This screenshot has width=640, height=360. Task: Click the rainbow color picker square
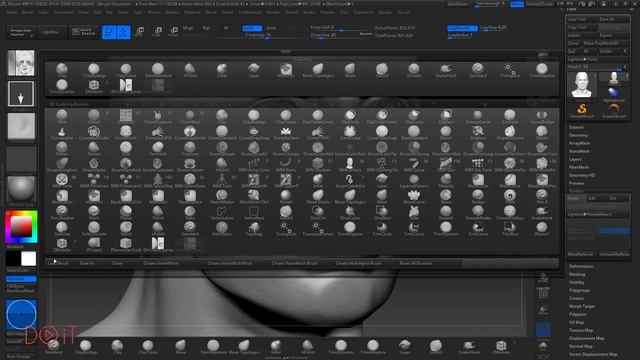[21, 227]
